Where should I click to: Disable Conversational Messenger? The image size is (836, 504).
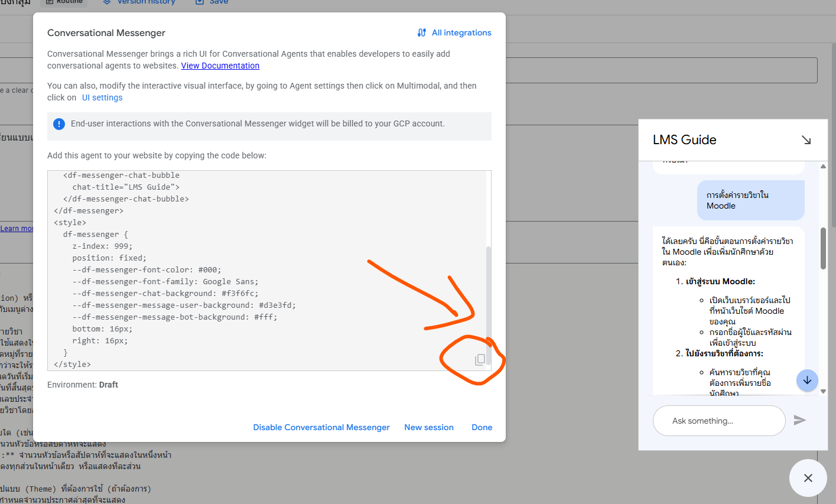coord(321,427)
